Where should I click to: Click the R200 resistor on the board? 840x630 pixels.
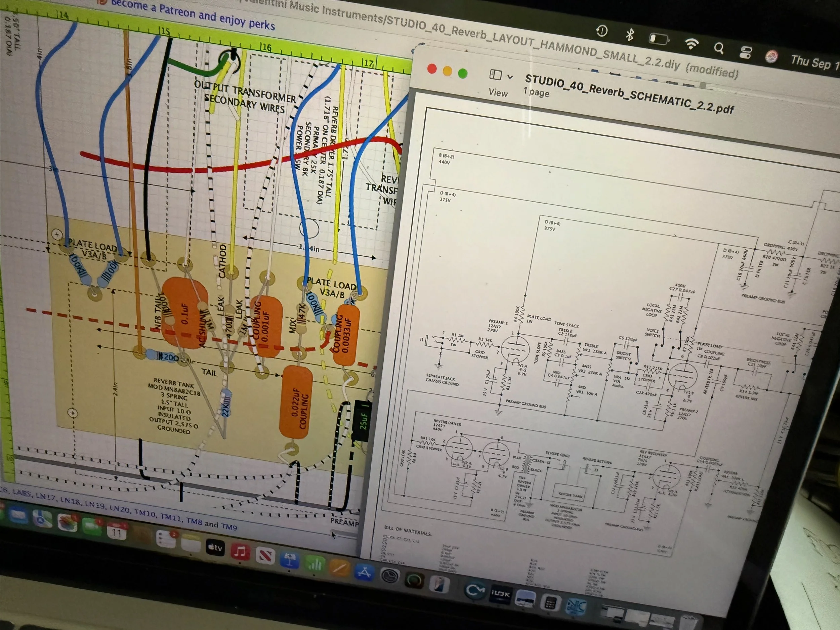163,356
